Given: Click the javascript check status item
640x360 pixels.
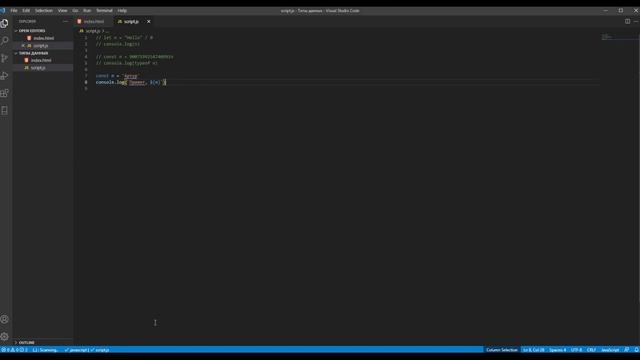Looking at the screenshot, I should pos(76,350).
